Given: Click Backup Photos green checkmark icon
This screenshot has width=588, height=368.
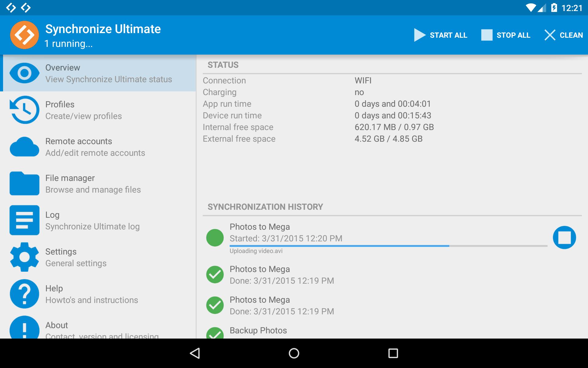Looking at the screenshot, I should (x=215, y=333).
